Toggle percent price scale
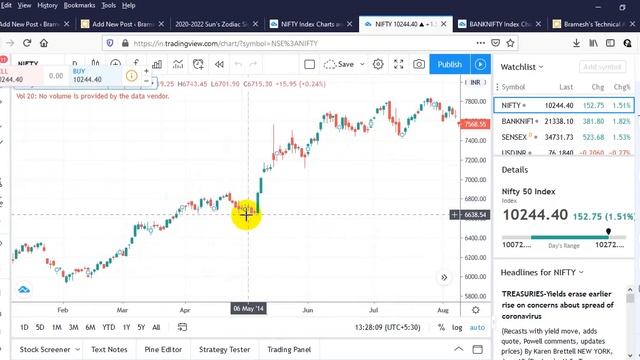Viewport: 640px width, 360px height. (x=441, y=327)
